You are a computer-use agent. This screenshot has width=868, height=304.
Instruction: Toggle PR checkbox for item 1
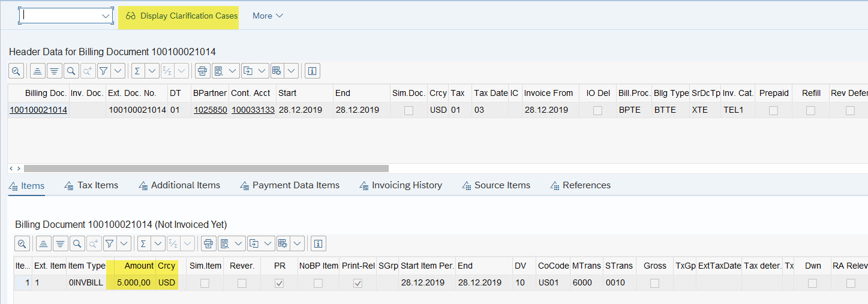(x=279, y=283)
